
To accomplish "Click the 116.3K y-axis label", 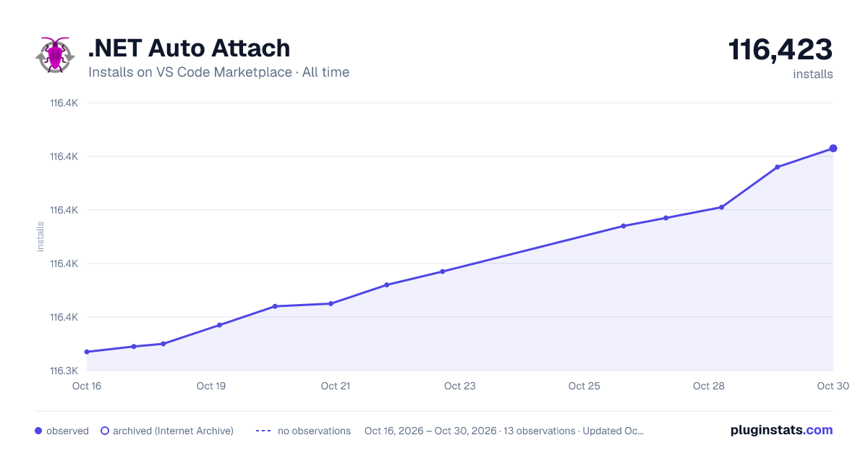I will pyautogui.click(x=64, y=371).
